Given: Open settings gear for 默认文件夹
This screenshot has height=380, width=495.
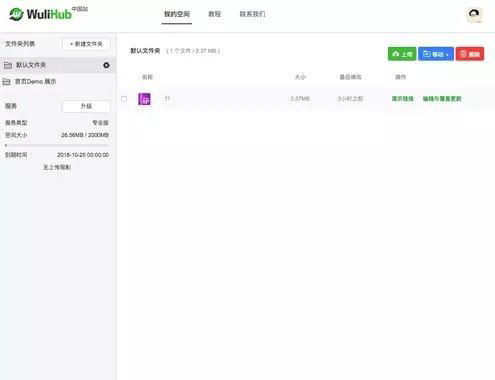Looking at the screenshot, I should pos(106,65).
